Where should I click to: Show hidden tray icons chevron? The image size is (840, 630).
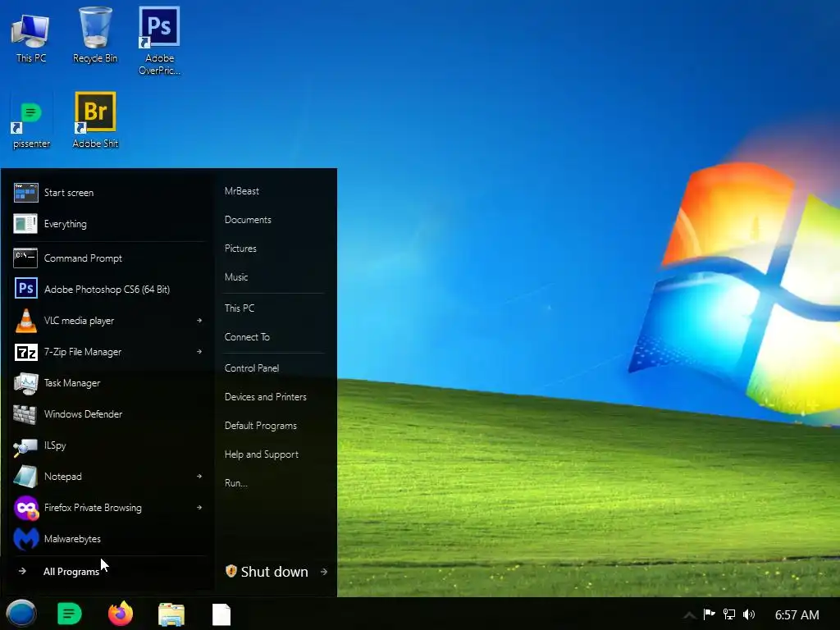click(689, 614)
